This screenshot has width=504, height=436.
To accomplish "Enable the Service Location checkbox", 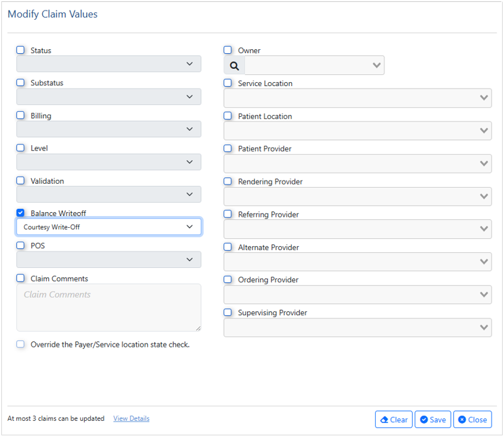I will tap(228, 83).
